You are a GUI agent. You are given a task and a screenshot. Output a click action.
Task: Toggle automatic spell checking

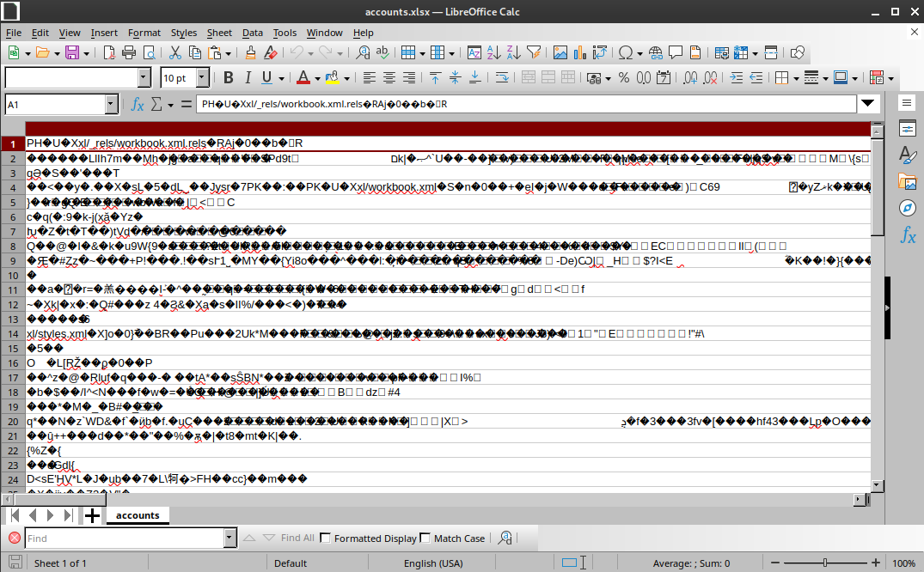coord(382,52)
